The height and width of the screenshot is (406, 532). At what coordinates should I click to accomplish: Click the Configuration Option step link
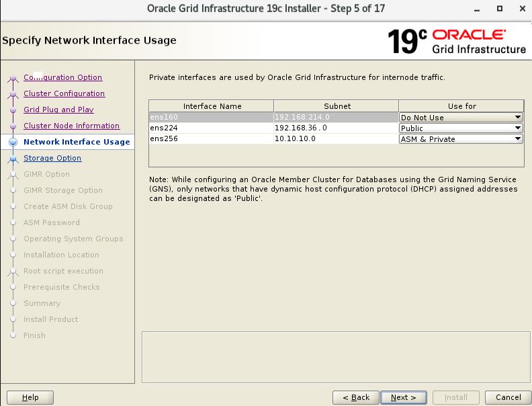coord(63,77)
